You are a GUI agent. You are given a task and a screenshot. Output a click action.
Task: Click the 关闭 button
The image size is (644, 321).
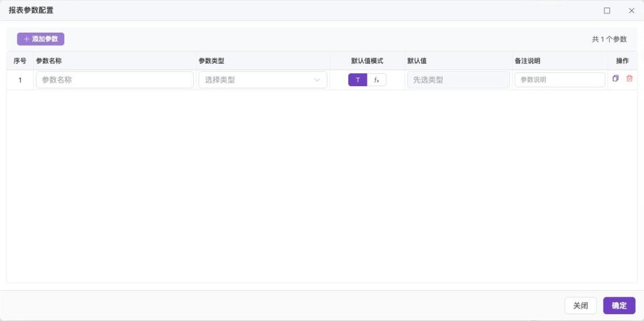[580, 306]
